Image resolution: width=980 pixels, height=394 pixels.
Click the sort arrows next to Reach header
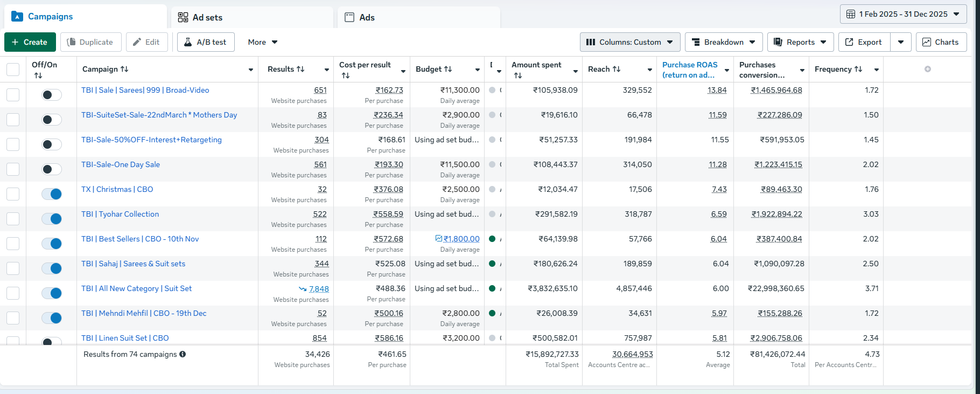click(x=617, y=69)
